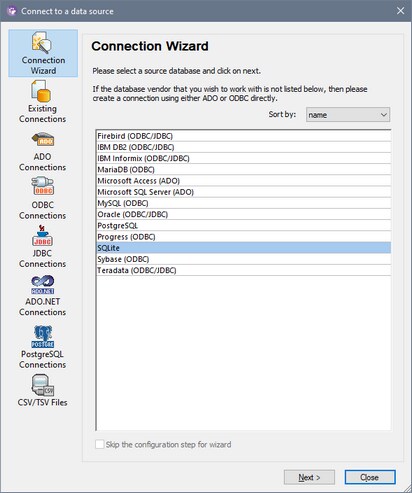Toggle Skip the configuration step checkbox

click(x=99, y=444)
